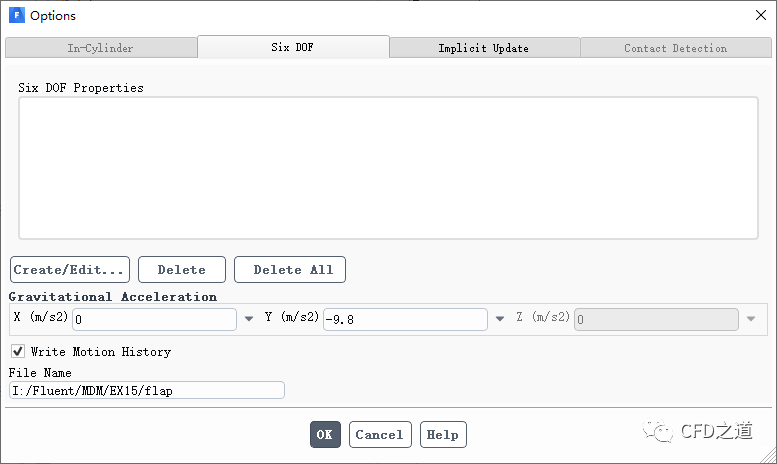Viewport: 777px width, 464px height.
Task: Click the disabled Z acceleration field
Action: click(655, 319)
